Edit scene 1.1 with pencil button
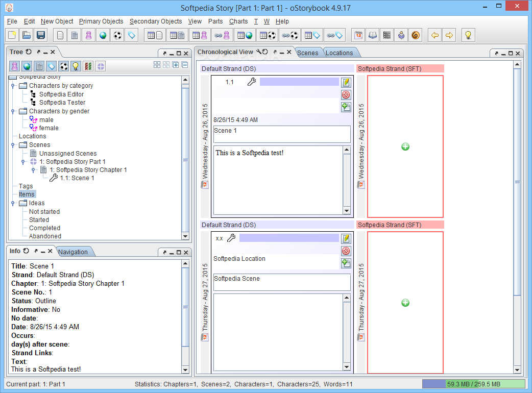532x393 pixels. [x=346, y=82]
